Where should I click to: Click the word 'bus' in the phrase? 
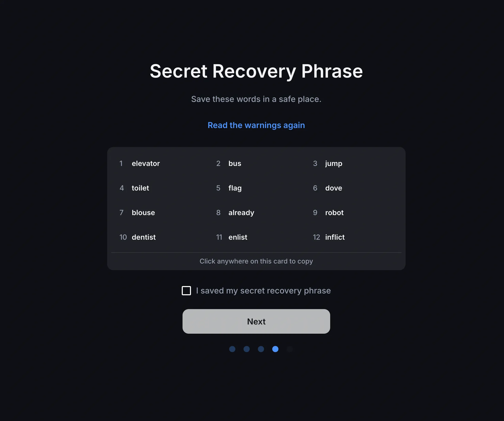pyautogui.click(x=235, y=163)
